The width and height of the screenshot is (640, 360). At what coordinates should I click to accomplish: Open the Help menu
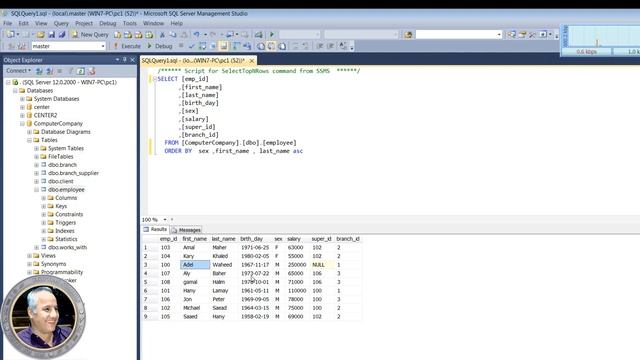[176, 23]
